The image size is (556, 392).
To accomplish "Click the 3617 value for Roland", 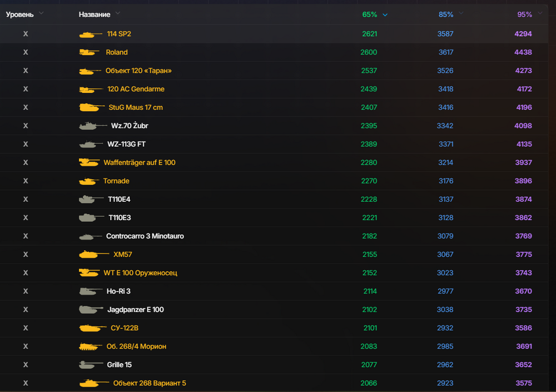I will click(446, 52).
